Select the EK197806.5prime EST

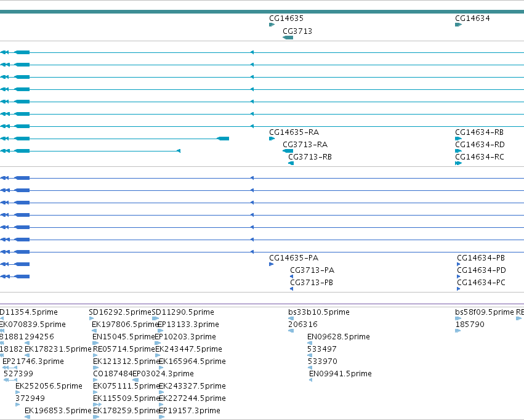coord(94,331)
